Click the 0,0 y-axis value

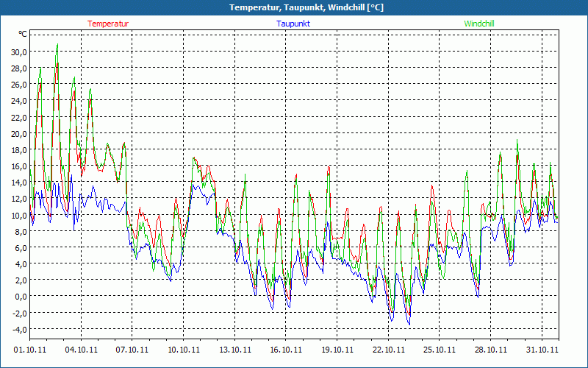21,297
